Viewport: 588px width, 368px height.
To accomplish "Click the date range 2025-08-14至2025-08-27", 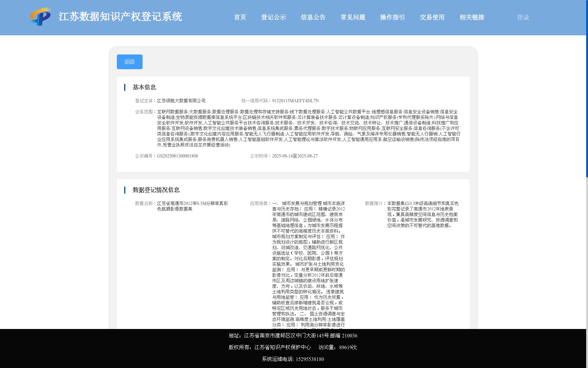I will pyautogui.click(x=295, y=156).
